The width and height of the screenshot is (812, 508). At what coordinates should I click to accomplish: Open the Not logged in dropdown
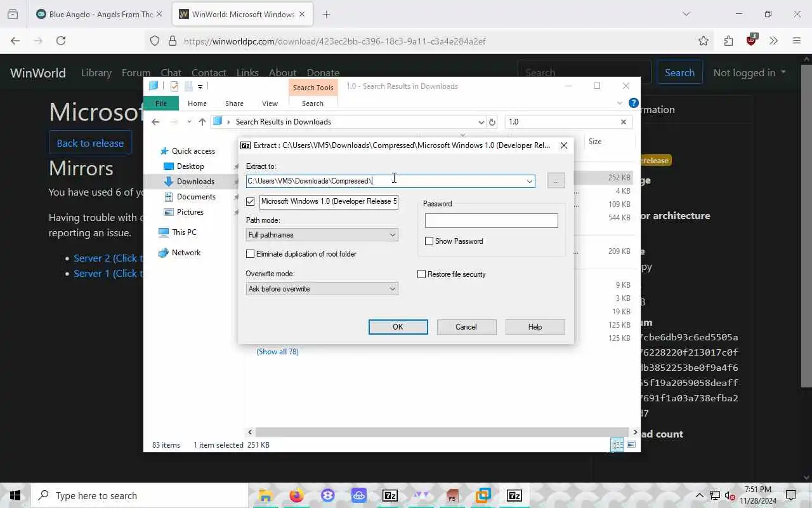[749, 72]
